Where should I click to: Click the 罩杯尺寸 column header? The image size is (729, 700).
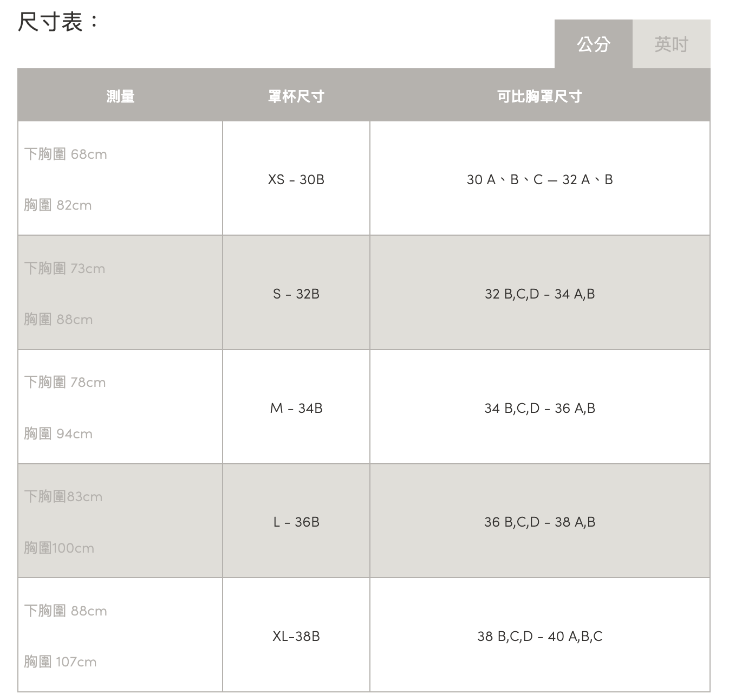pos(296,96)
